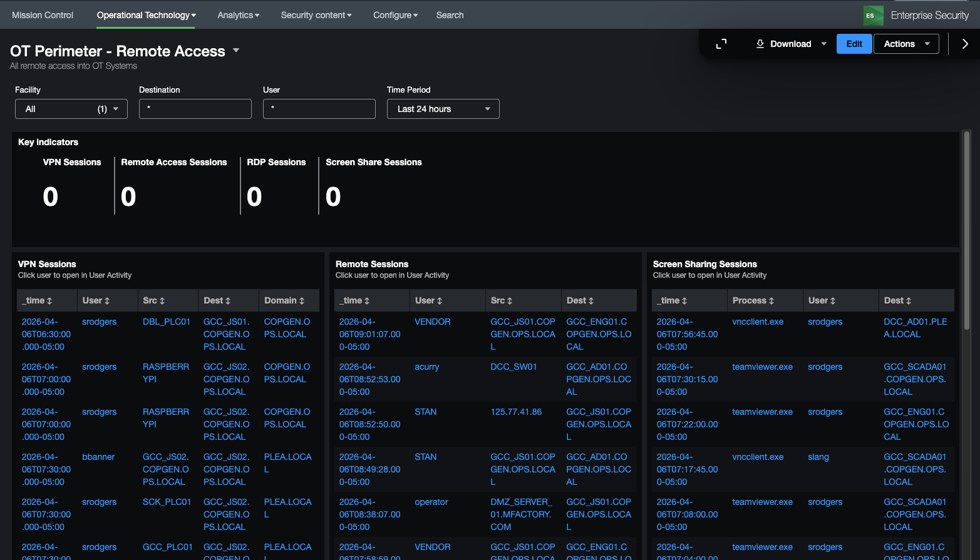980x560 pixels.
Task: Sort Screen Sharing Sessions by Process
Action: point(753,300)
